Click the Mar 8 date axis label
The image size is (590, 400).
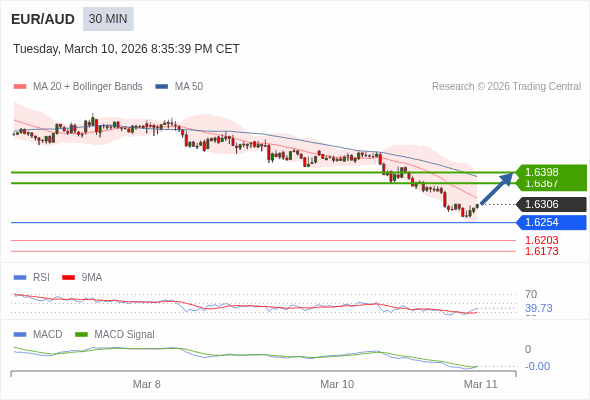[x=147, y=384]
